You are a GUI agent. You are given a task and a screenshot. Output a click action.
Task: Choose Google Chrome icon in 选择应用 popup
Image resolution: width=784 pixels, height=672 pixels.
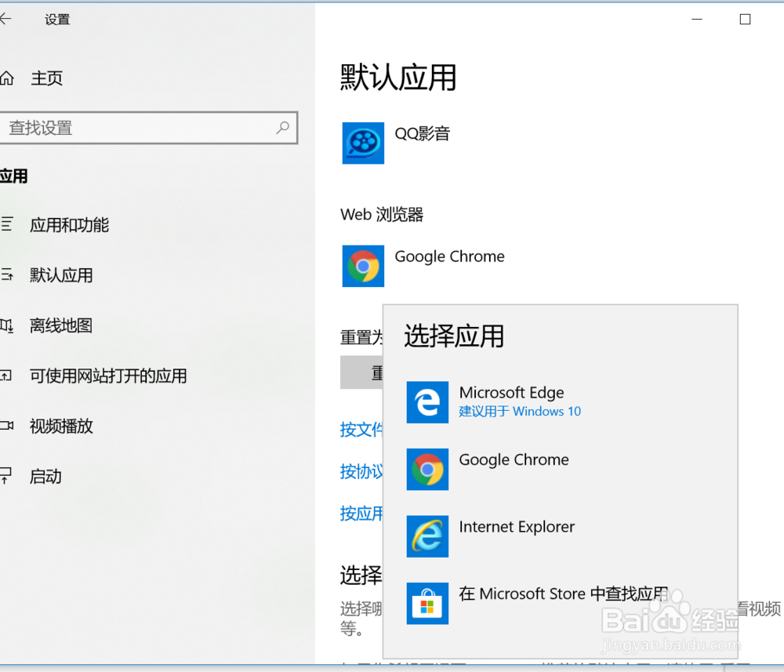tap(427, 469)
